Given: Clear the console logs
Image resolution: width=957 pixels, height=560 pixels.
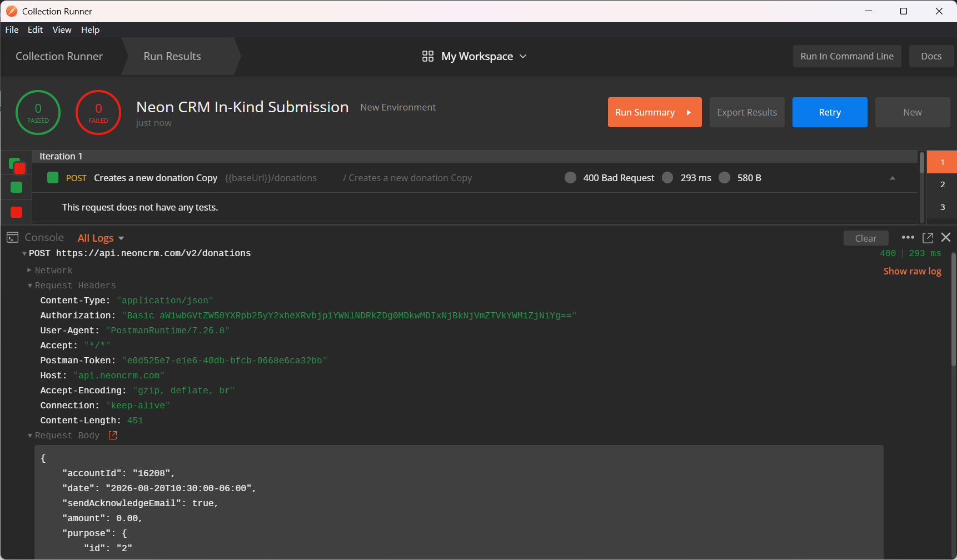Looking at the screenshot, I should [x=866, y=238].
